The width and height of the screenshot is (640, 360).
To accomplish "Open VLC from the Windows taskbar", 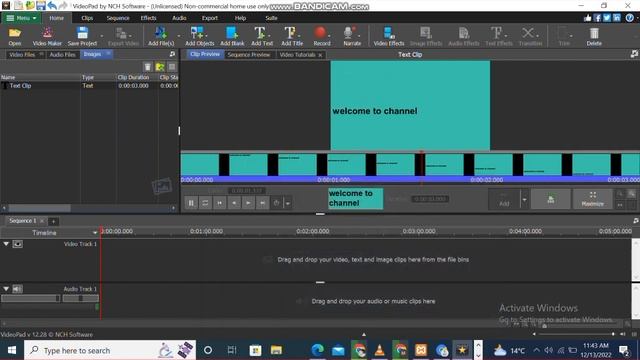I will pos(380,350).
